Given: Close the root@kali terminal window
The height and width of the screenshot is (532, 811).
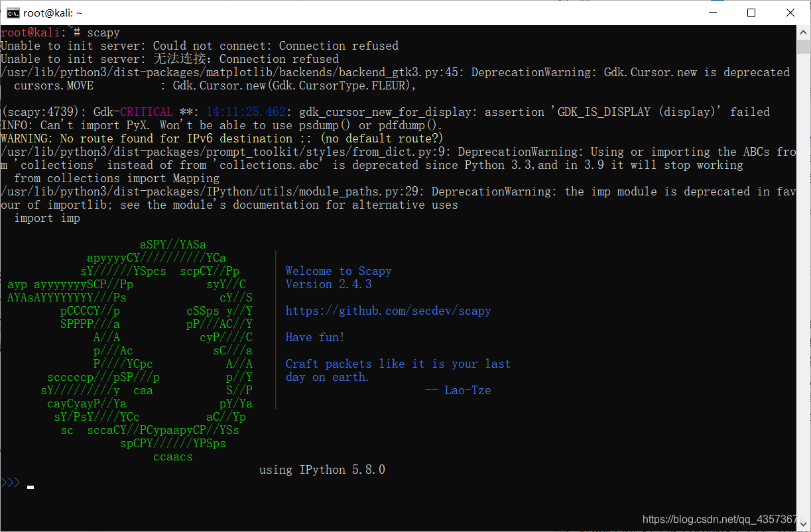Looking at the screenshot, I should click(790, 13).
